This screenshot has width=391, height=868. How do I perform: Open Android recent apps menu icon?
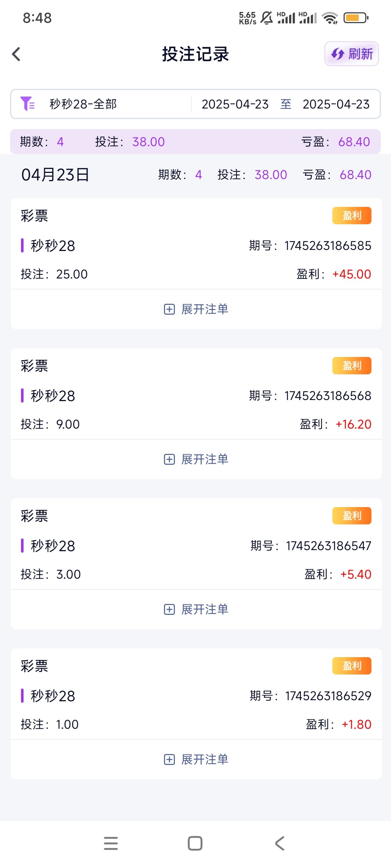coord(111,843)
